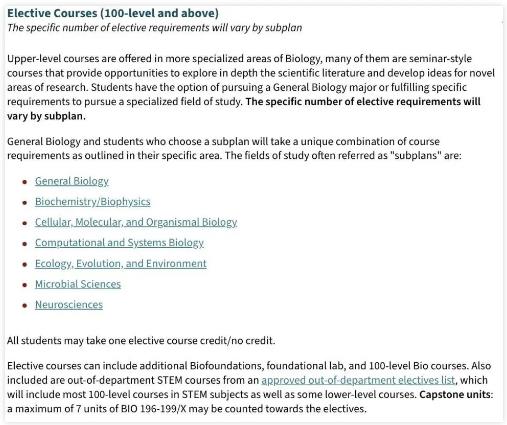This screenshot has width=507, height=425.
Task: Click the bold sentence ending 'vary by subplan.'
Action: pyautogui.click(x=244, y=109)
